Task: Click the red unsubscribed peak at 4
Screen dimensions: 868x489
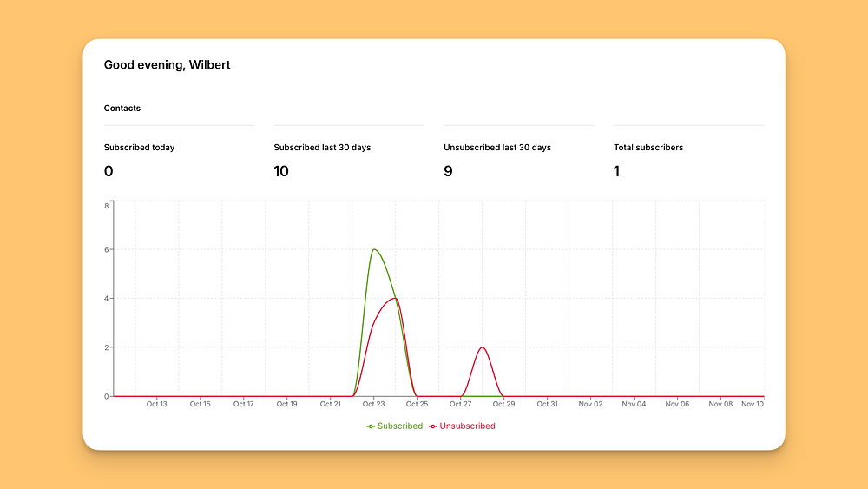Action: coord(395,299)
